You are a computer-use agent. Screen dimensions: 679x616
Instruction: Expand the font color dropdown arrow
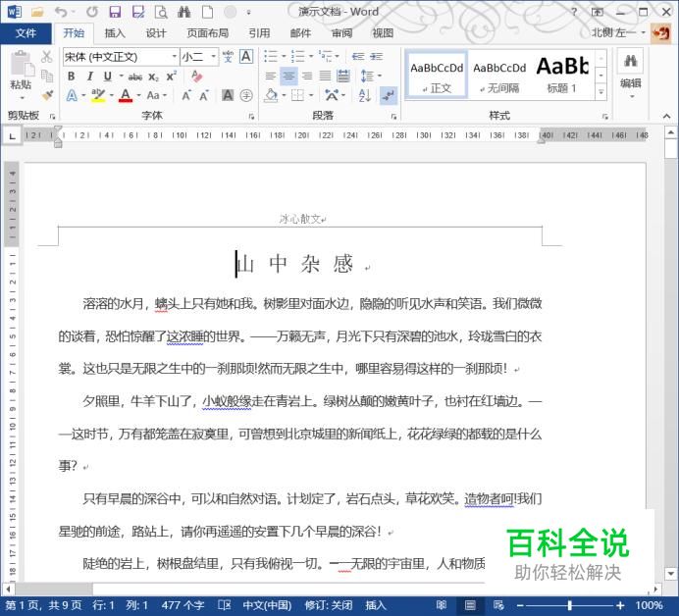[x=138, y=96]
